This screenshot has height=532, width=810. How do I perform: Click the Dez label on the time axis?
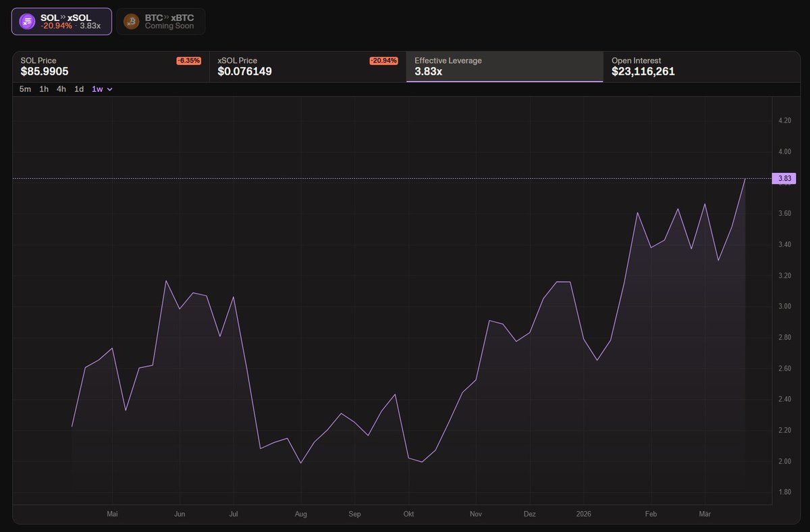[x=530, y=514]
